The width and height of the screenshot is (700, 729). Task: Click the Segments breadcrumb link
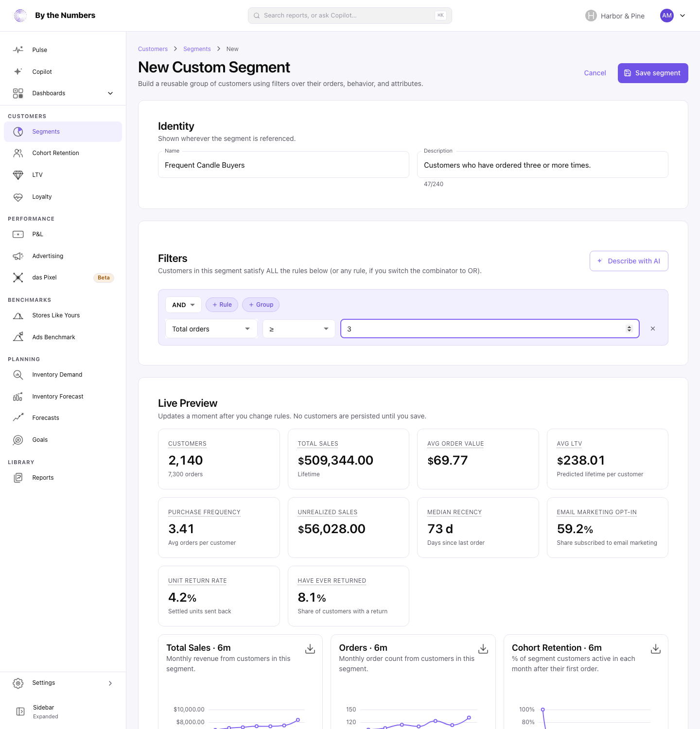pos(197,49)
